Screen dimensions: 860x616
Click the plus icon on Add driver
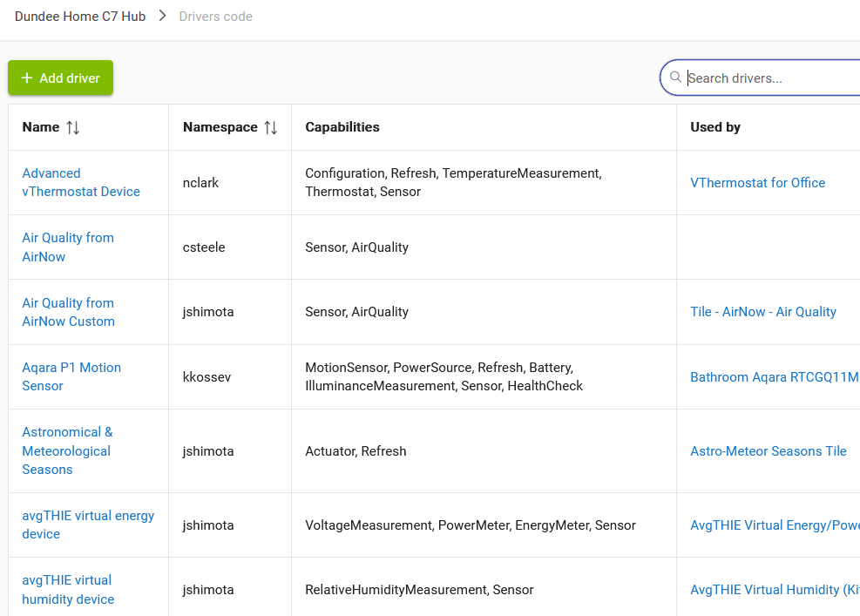point(27,78)
